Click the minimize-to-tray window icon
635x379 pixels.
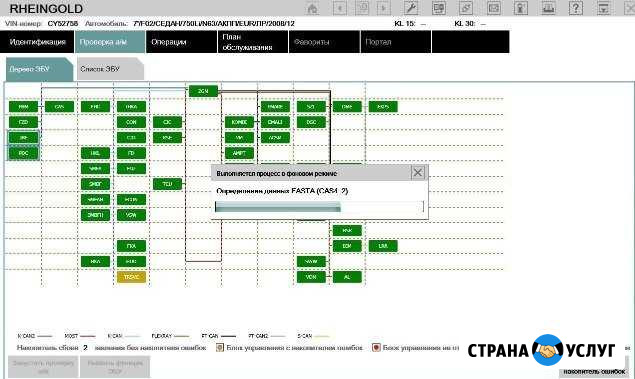click(x=603, y=8)
